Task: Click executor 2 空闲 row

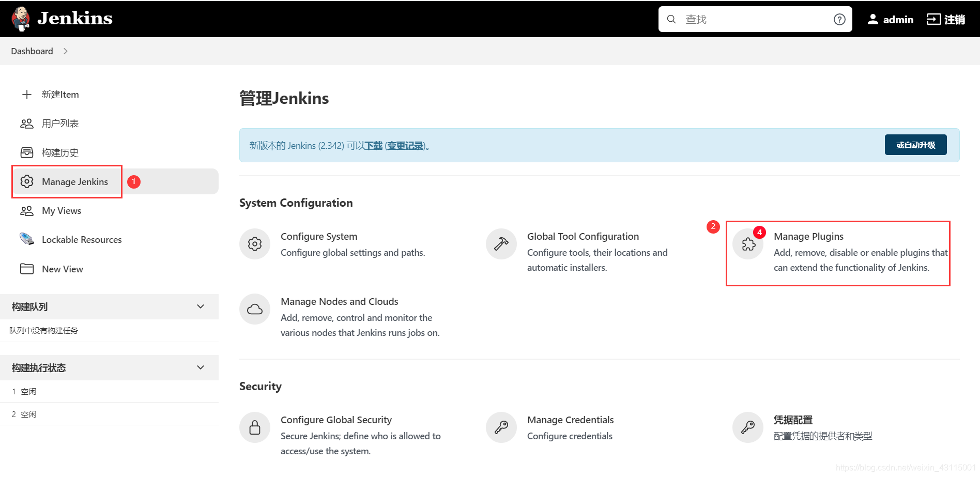Action: click(109, 414)
